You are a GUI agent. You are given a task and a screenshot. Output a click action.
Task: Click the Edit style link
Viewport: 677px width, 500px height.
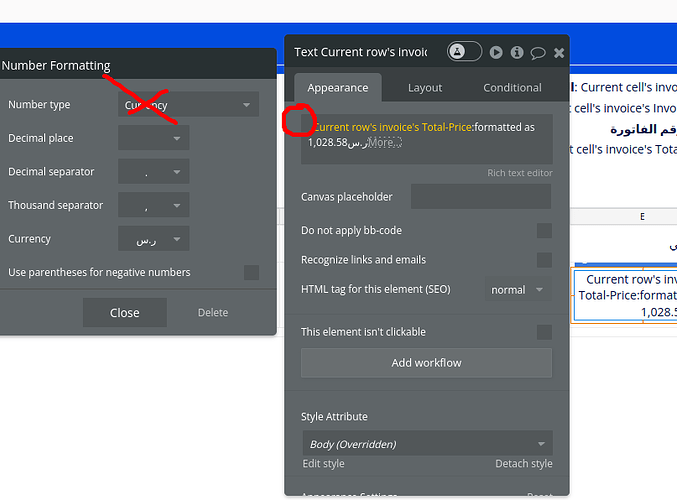[323, 464]
